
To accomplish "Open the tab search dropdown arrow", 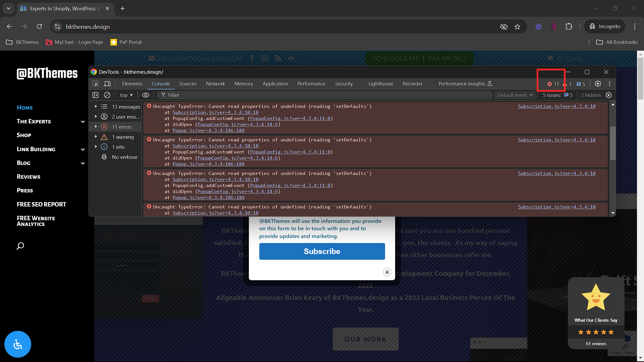I will click(8, 8).
